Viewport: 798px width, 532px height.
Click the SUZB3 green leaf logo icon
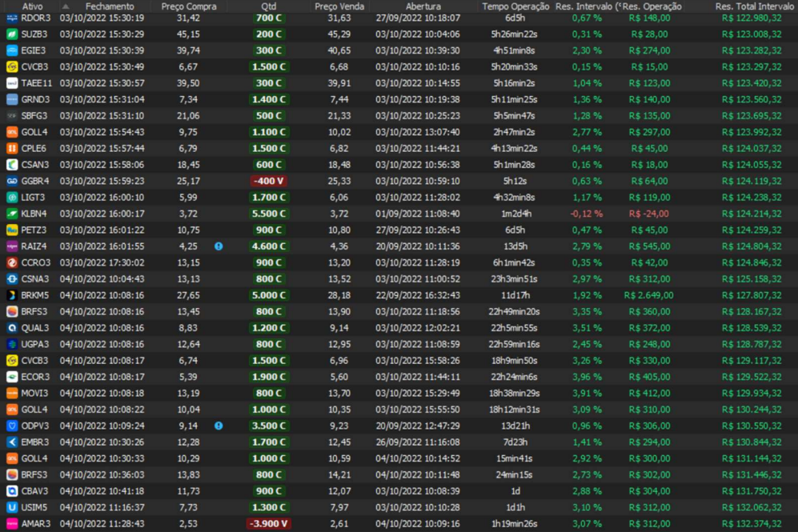tap(12, 34)
